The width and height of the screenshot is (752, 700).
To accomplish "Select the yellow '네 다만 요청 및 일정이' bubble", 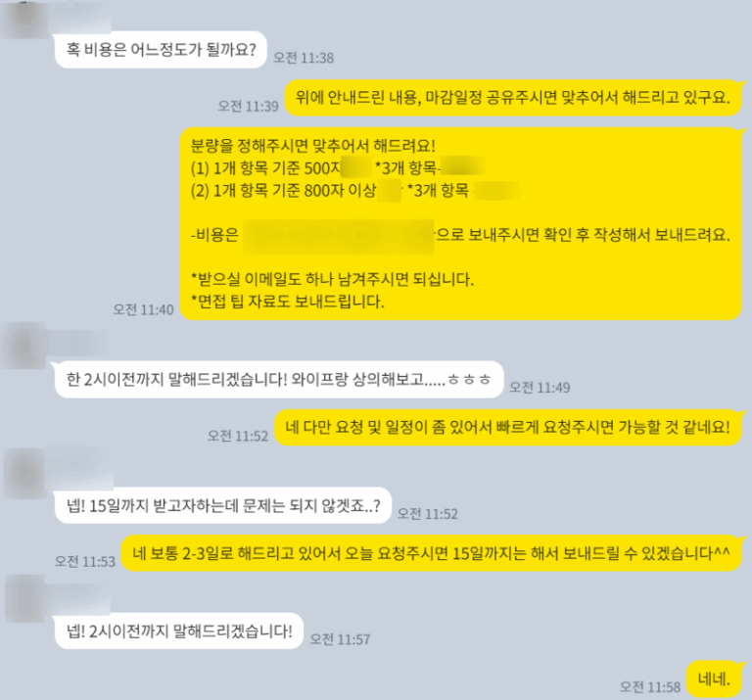I will click(x=508, y=427).
